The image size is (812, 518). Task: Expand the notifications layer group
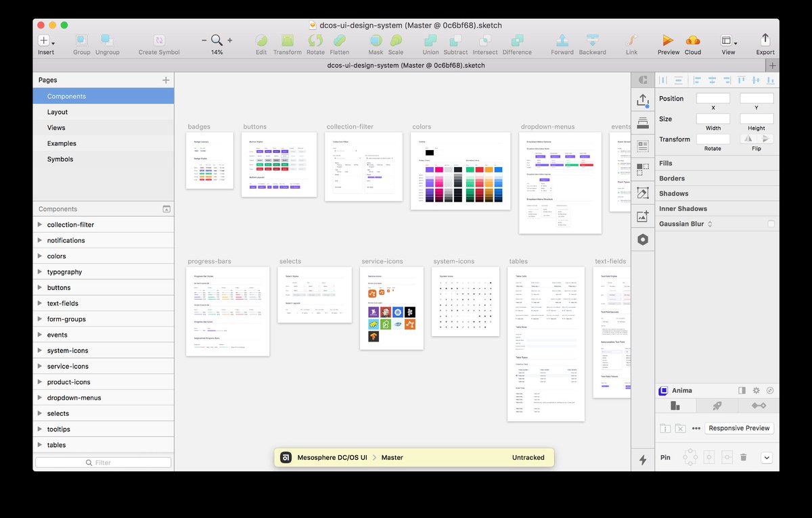[40, 240]
